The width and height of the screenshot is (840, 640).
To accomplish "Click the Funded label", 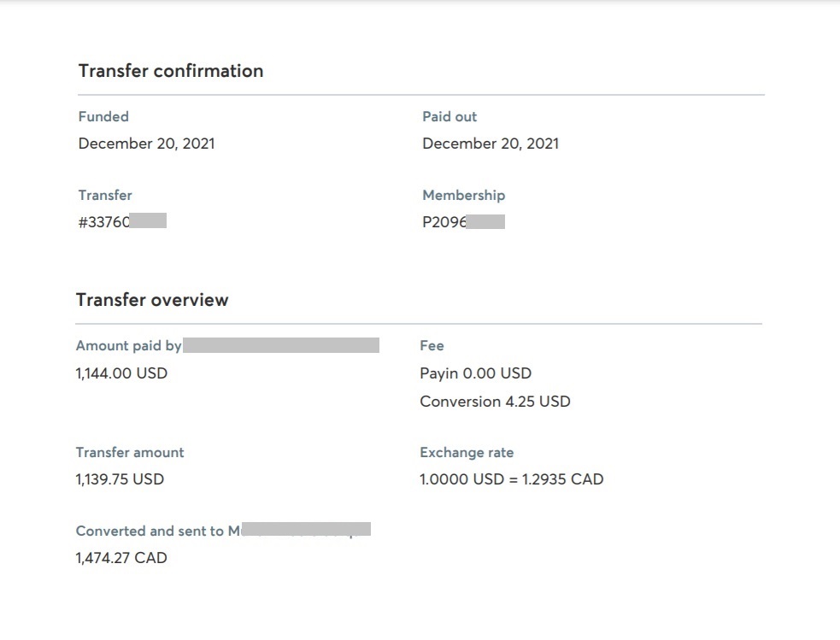I will click(x=103, y=116).
